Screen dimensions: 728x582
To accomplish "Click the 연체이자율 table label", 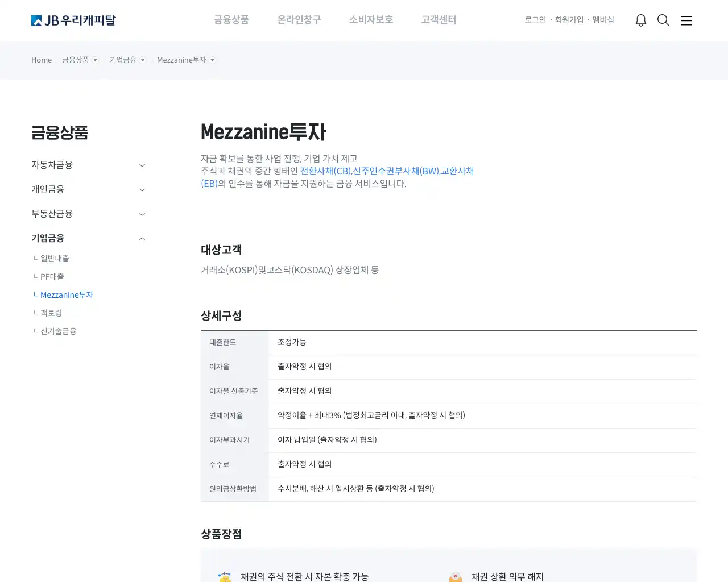I will tap(226, 415).
